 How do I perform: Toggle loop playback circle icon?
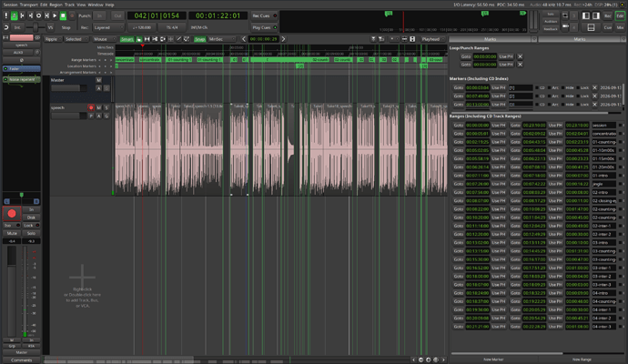pyautogui.click(x=38, y=15)
